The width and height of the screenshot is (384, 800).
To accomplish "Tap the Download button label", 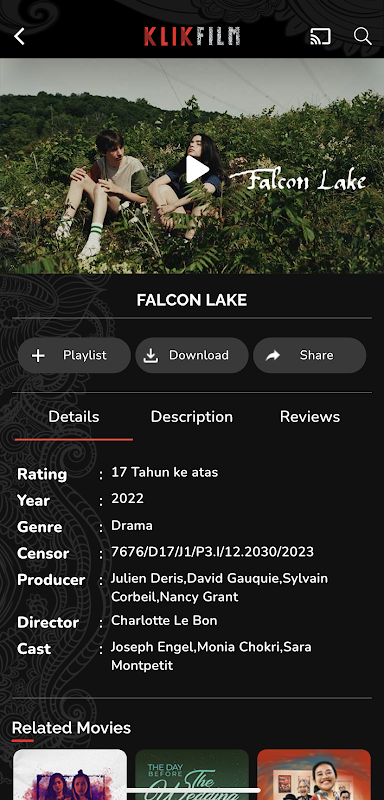I will 199,355.
